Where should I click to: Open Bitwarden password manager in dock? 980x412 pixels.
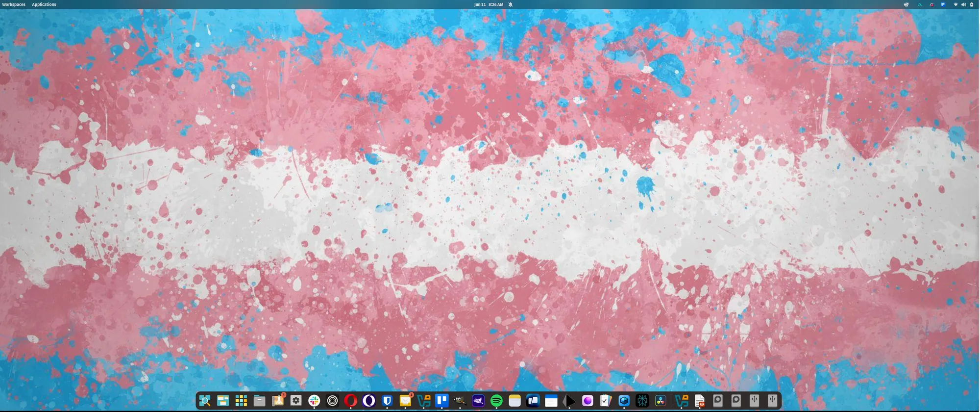387,401
